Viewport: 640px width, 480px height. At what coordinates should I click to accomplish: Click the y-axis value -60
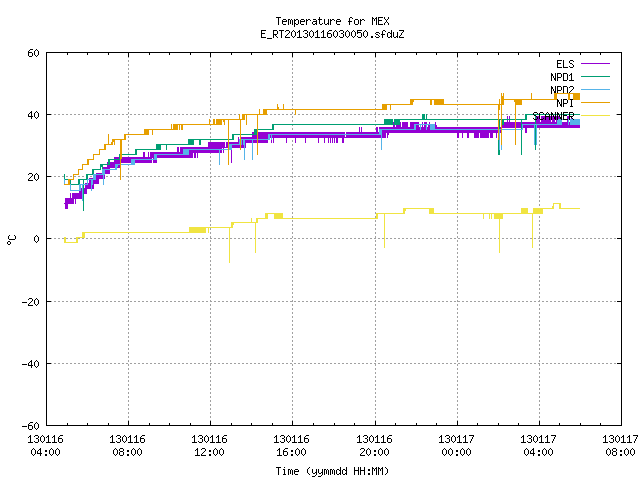tap(31, 426)
